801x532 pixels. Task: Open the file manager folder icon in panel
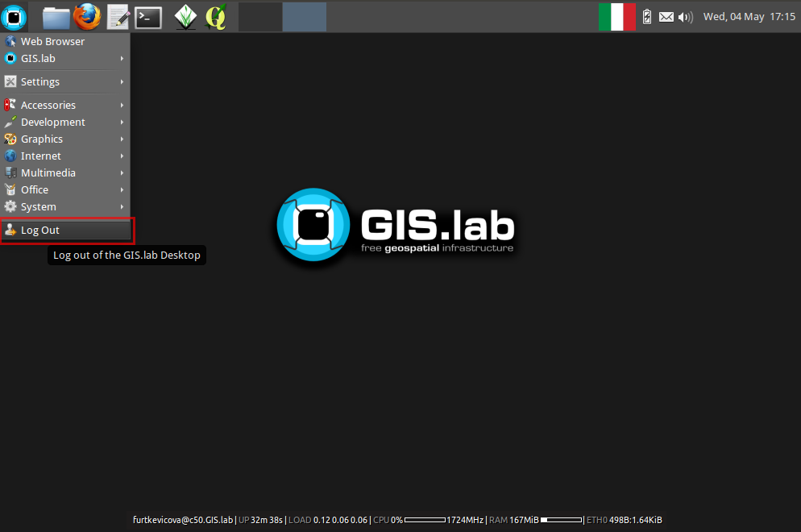coord(56,18)
